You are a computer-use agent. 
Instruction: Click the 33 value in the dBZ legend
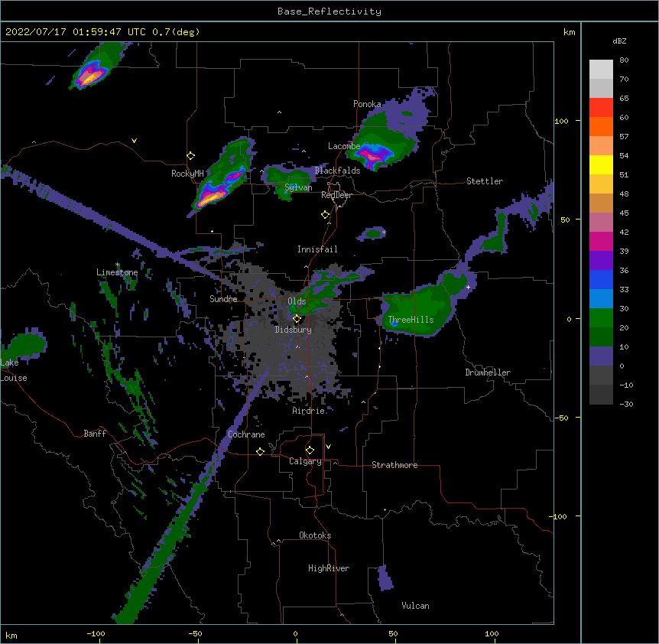(624, 289)
